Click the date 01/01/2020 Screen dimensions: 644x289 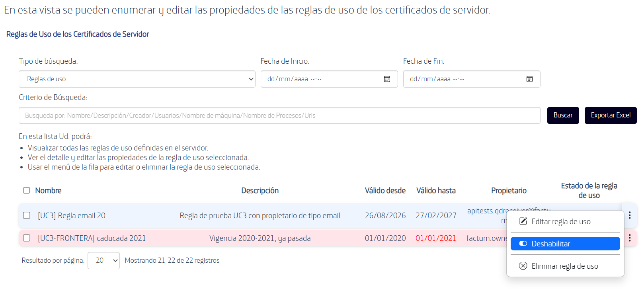385,238
